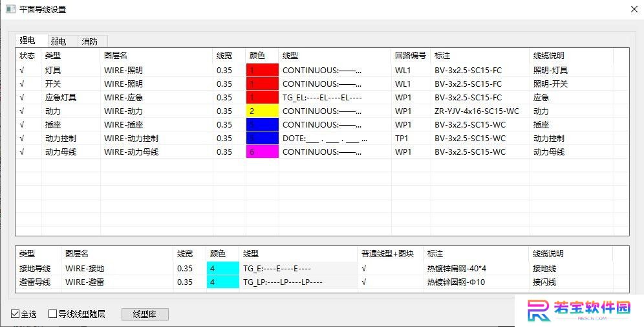Select layer name WIRE-插座
The height and width of the screenshot is (327, 644).
[123, 124]
